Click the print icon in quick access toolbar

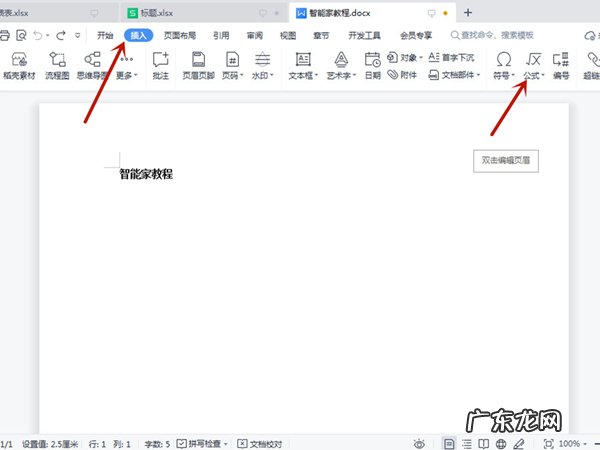pyautogui.click(x=4, y=36)
